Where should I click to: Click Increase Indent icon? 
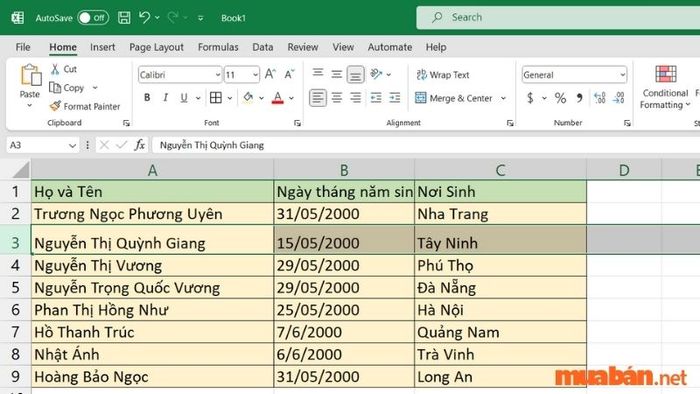(x=395, y=98)
